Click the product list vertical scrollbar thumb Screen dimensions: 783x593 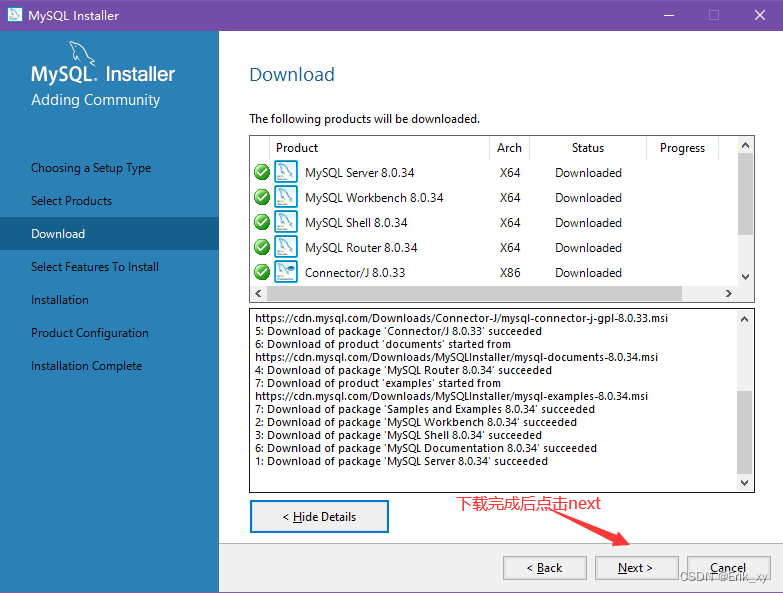(746, 194)
